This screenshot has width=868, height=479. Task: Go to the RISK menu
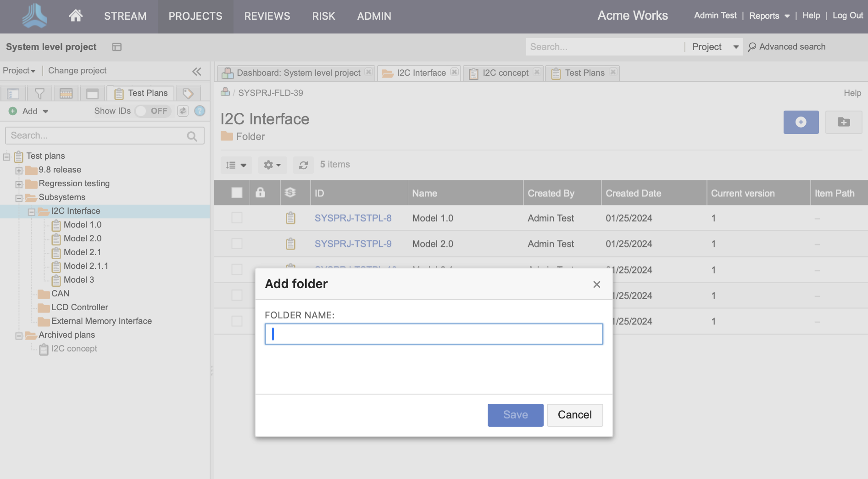pyautogui.click(x=323, y=16)
